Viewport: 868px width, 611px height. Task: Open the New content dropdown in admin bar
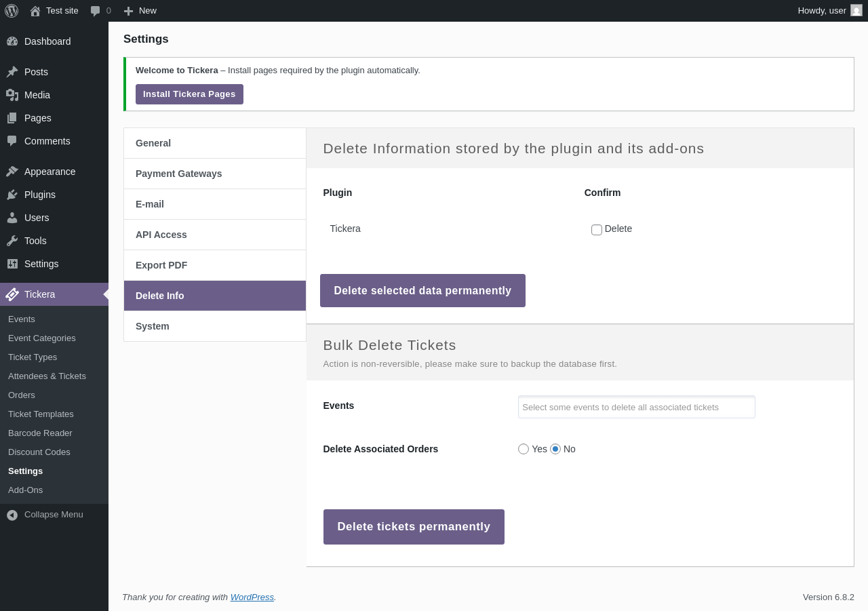(x=140, y=11)
